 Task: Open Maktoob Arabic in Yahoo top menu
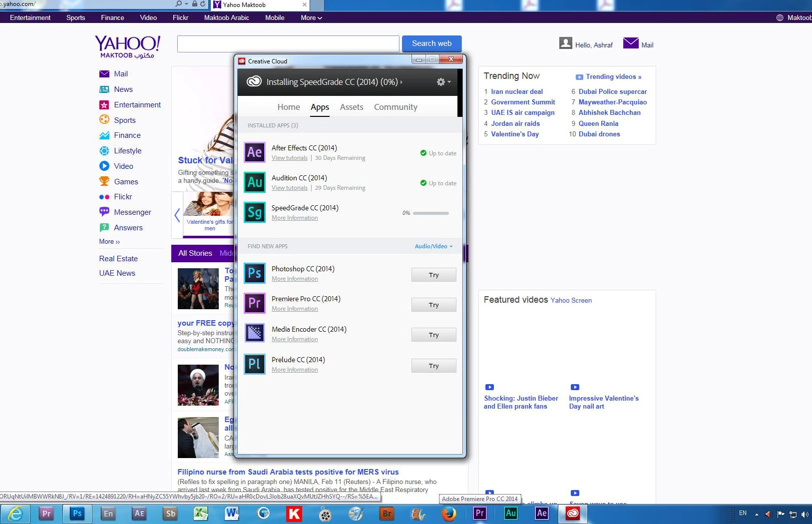[226, 17]
